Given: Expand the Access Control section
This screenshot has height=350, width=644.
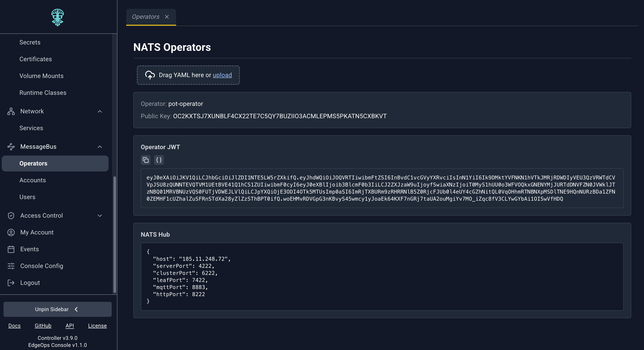Looking at the screenshot, I should (100, 216).
